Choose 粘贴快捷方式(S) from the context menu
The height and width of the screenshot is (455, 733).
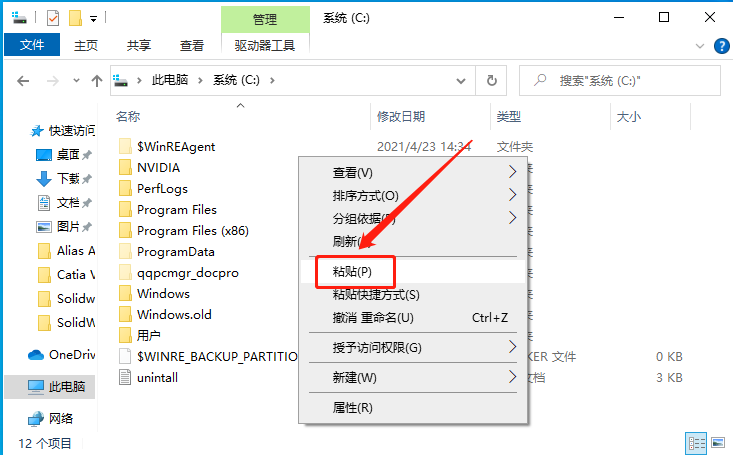point(413,295)
